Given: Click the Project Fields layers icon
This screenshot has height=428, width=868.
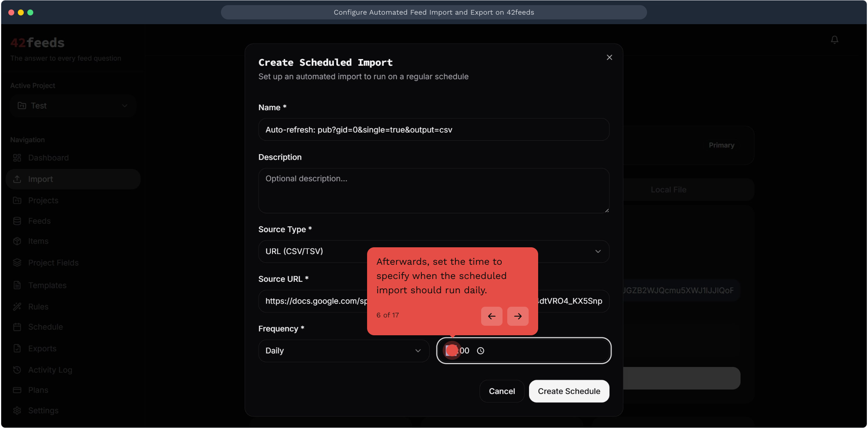Looking at the screenshot, I should (x=17, y=263).
